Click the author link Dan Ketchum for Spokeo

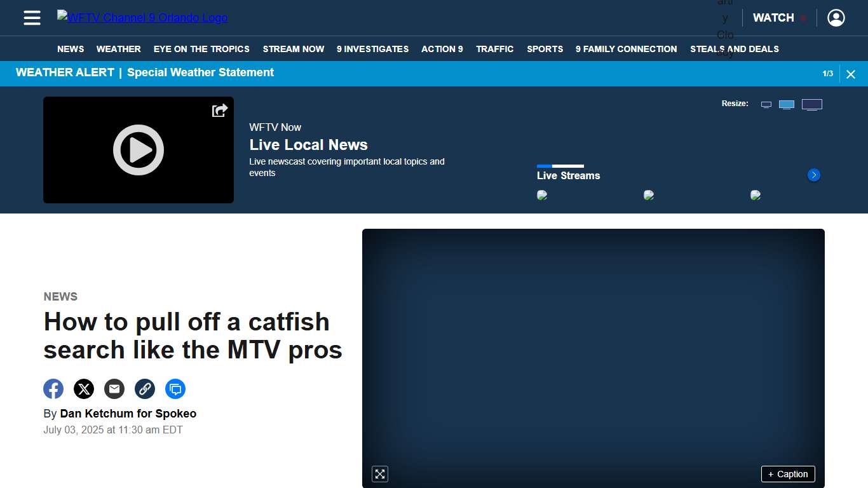128,413
